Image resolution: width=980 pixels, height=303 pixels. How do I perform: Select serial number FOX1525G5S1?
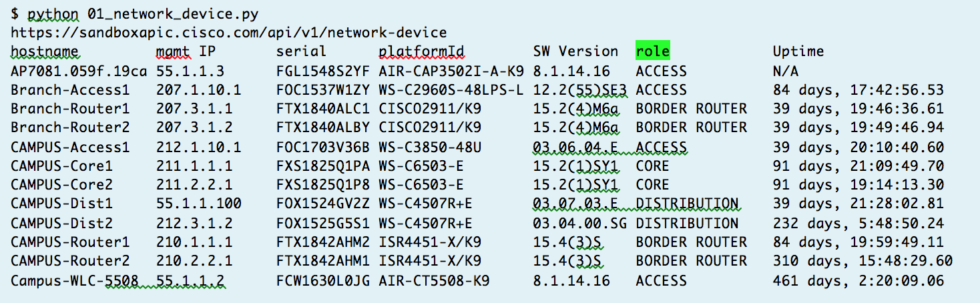[322, 223]
